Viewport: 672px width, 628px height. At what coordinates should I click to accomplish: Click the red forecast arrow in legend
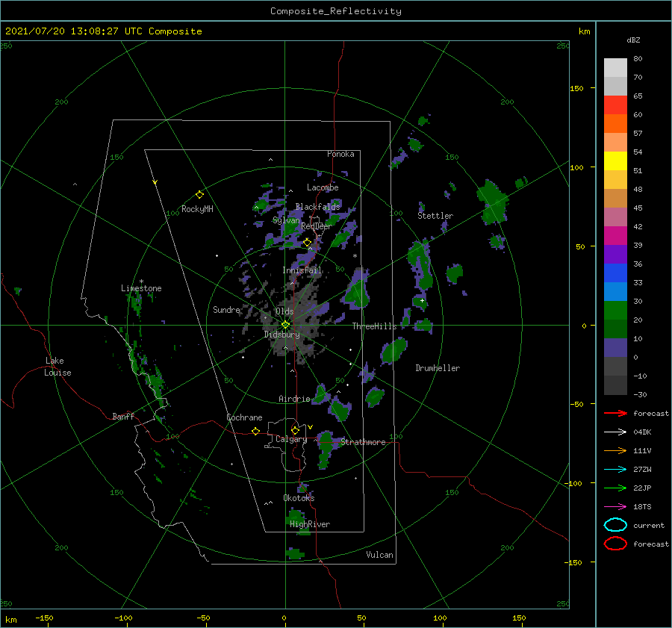(615, 413)
